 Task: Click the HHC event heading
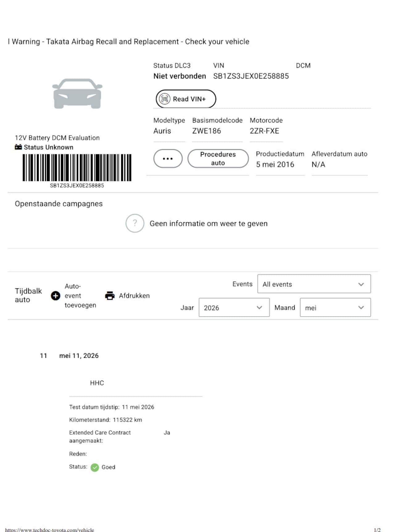click(97, 383)
